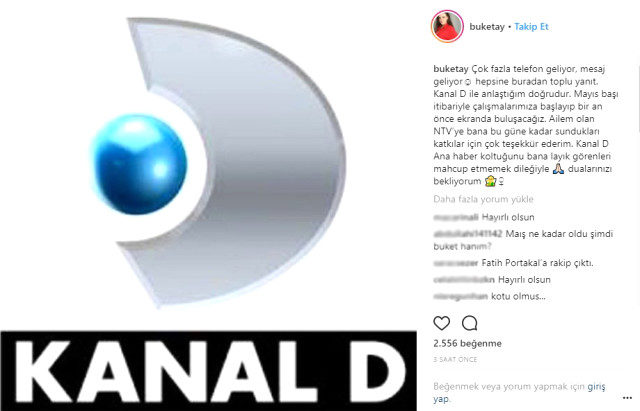Open the three-dots more options menu
The width and height of the screenshot is (640, 411).
click(627, 398)
